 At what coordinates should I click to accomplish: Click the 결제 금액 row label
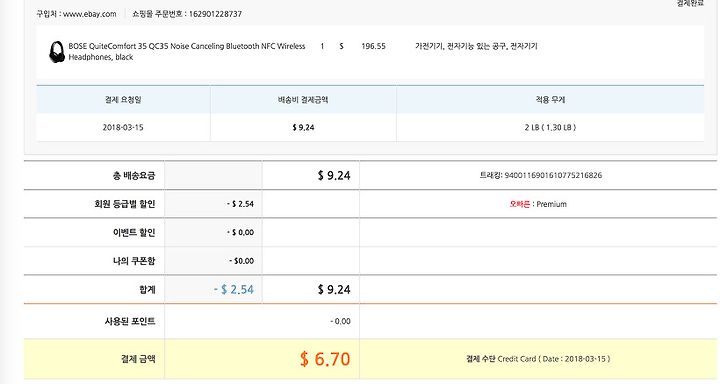point(138,359)
